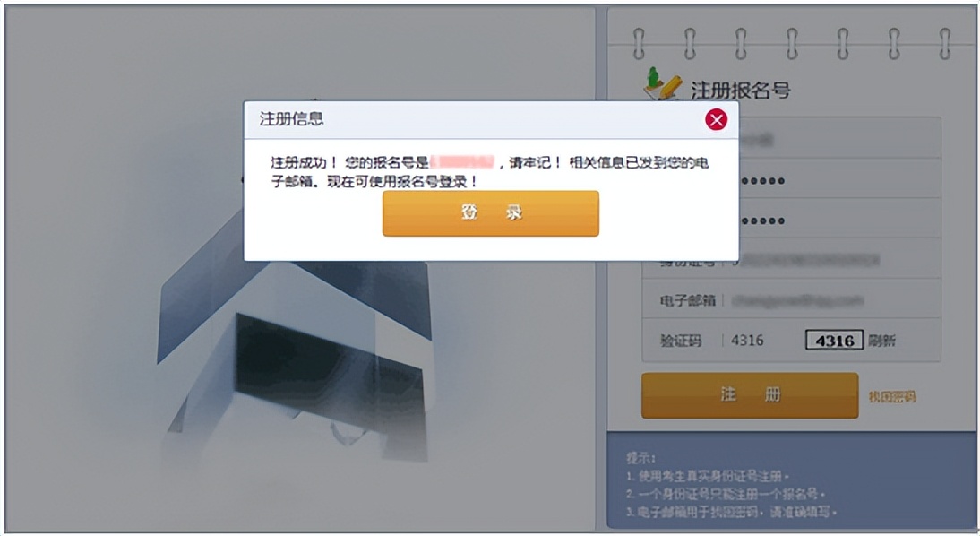Click the 电子邮箱 input field
The height and width of the screenshot is (536, 980).
click(791, 301)
